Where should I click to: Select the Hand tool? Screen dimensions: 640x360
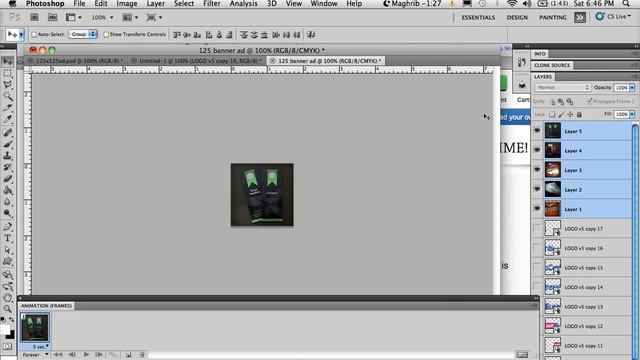[7, 298]
